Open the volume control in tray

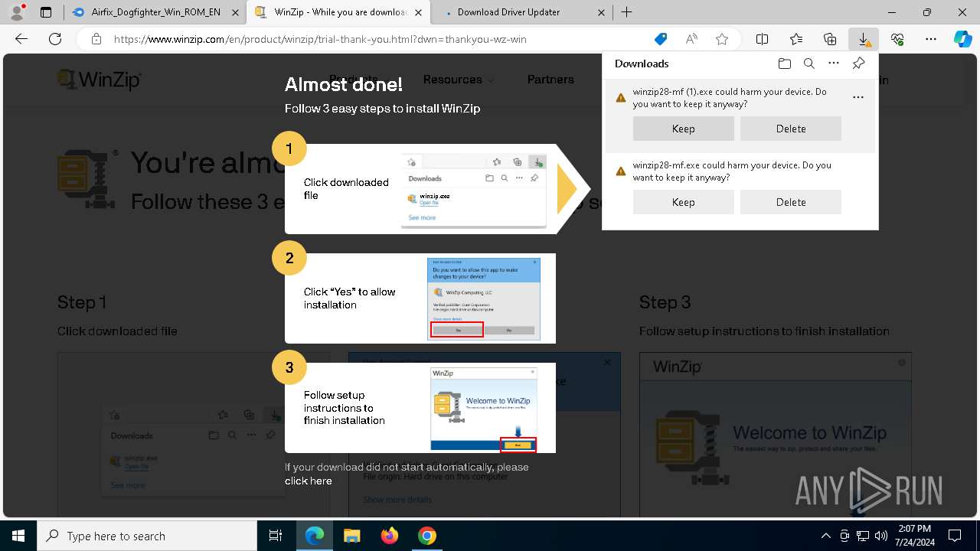880,536
